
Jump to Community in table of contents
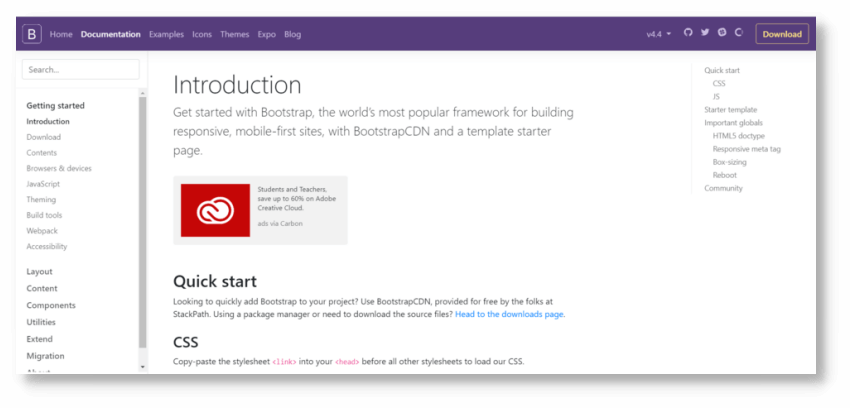click(723, 188)
